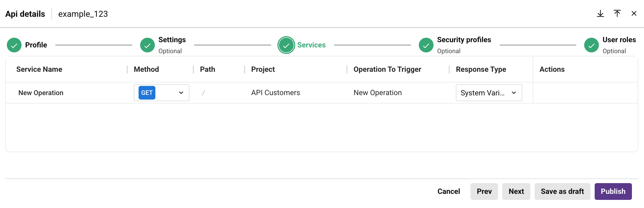The width and height of the screenshot is (644, 208).
Task: Click Save as draft
Action: (x=562, y=191)
